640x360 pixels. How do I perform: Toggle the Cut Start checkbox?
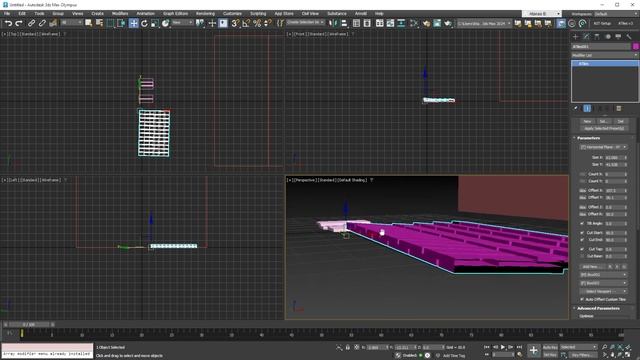point(582,233)
